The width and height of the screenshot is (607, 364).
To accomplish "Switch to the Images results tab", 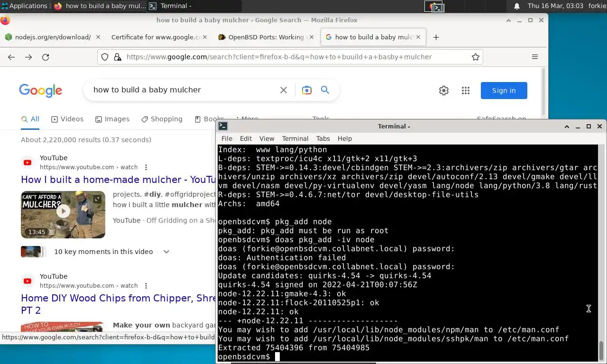I will (x=112, y=119).
